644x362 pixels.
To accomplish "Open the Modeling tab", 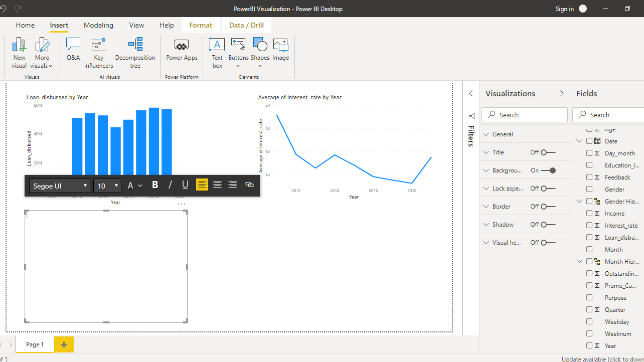I will pyautogui.click(x=98, y=25).
